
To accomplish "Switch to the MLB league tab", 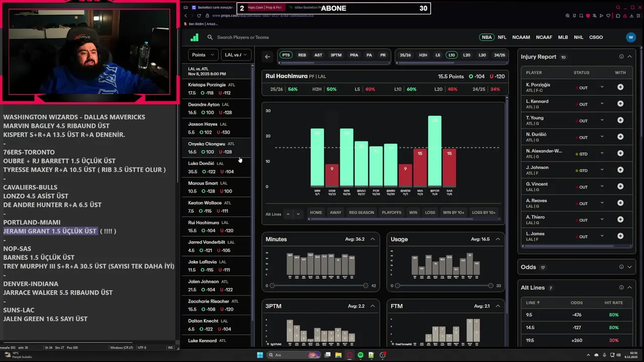I will tap(562, 37).
